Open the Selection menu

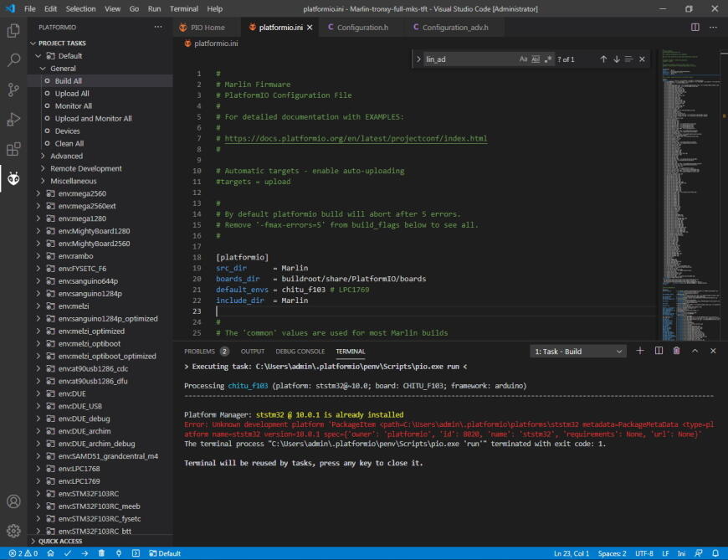click(x=80, y=8)
